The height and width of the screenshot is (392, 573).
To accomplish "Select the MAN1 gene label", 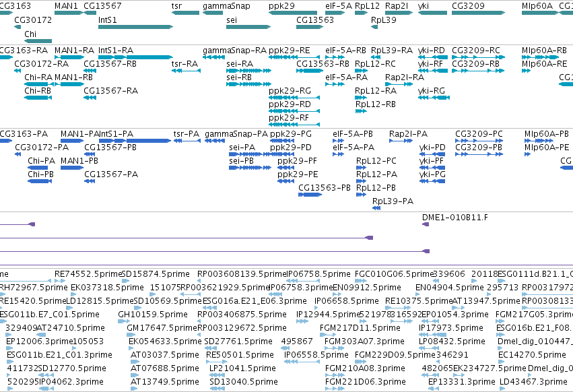I will click(66, 6).
